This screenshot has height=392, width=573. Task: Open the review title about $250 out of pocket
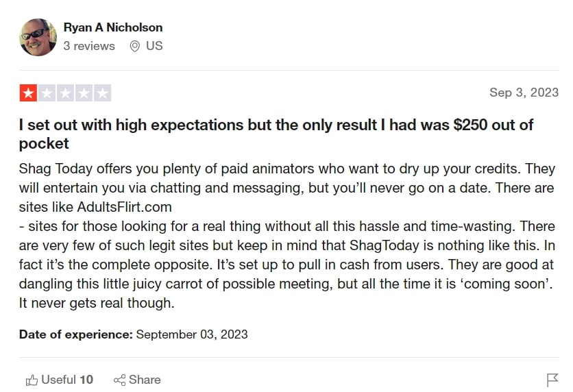276,134
